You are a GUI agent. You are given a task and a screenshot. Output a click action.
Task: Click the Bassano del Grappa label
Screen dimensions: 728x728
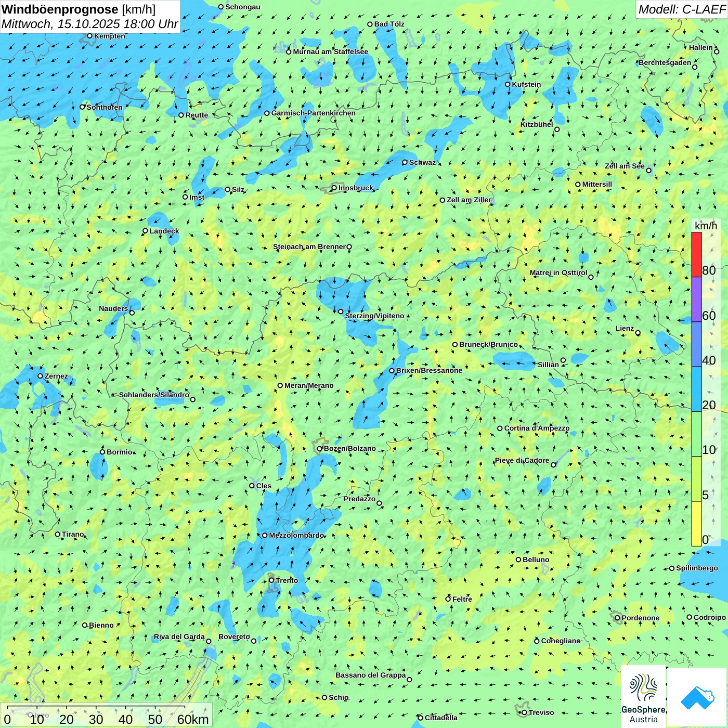371,675
